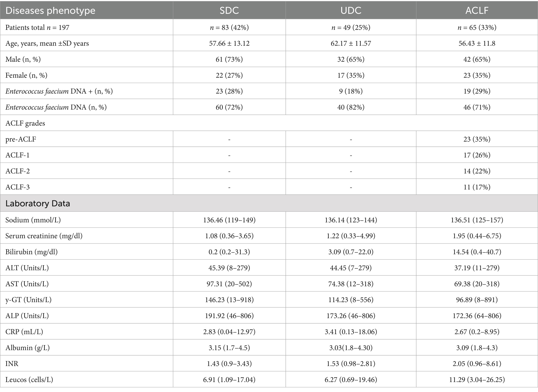Click the ACLF bilirubin value 14.54 (0.4–40.7)
This screenshot has width=538, height=392.
coord(477,252)
